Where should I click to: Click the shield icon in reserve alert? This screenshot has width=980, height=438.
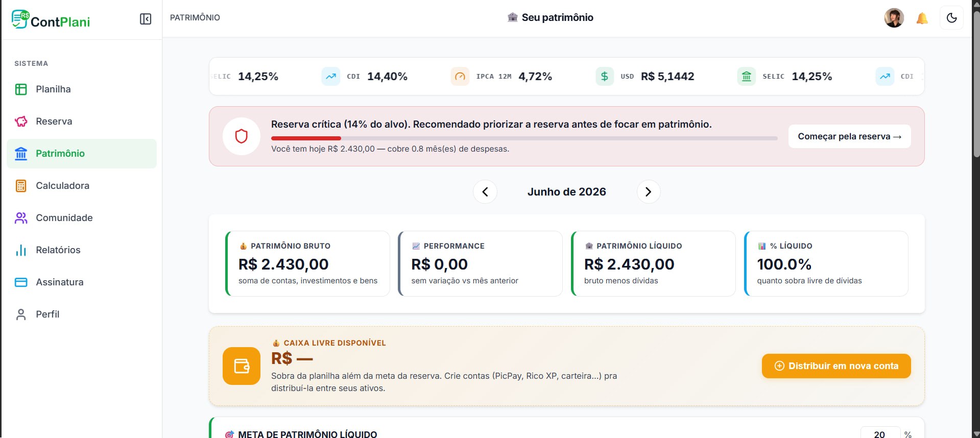pyautogui.click(x=242, y=136)
